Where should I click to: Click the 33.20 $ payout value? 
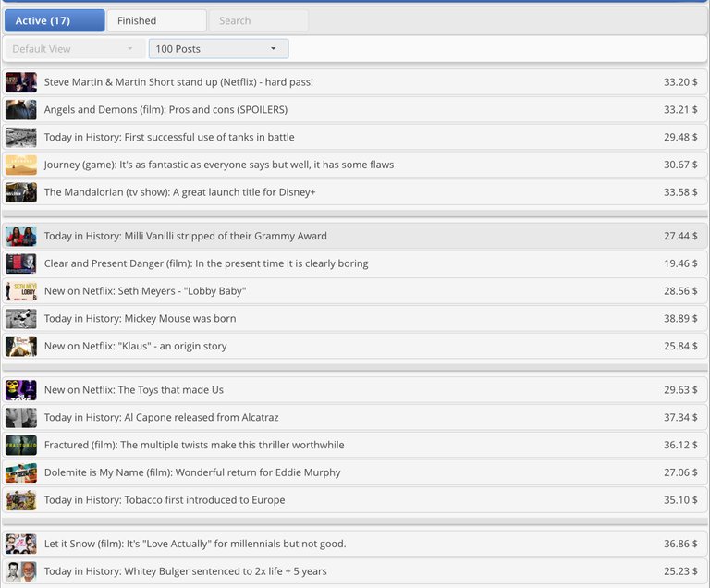pyautogui.click(x=680, y=82)
